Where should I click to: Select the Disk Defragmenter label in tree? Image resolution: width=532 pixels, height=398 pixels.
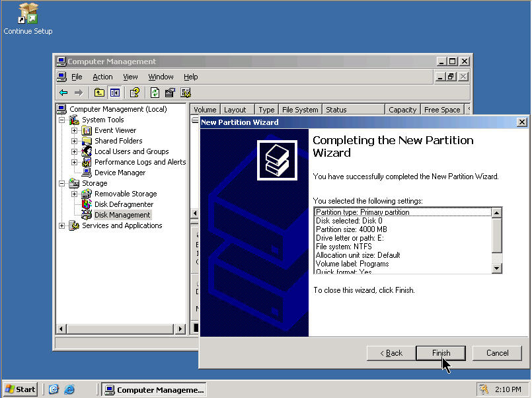pos(124,204)
